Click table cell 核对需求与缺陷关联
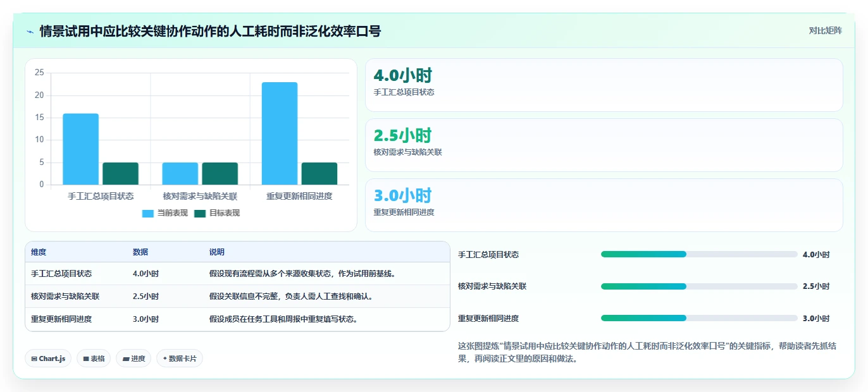This screenshot has height=392, width=868. 65,297
